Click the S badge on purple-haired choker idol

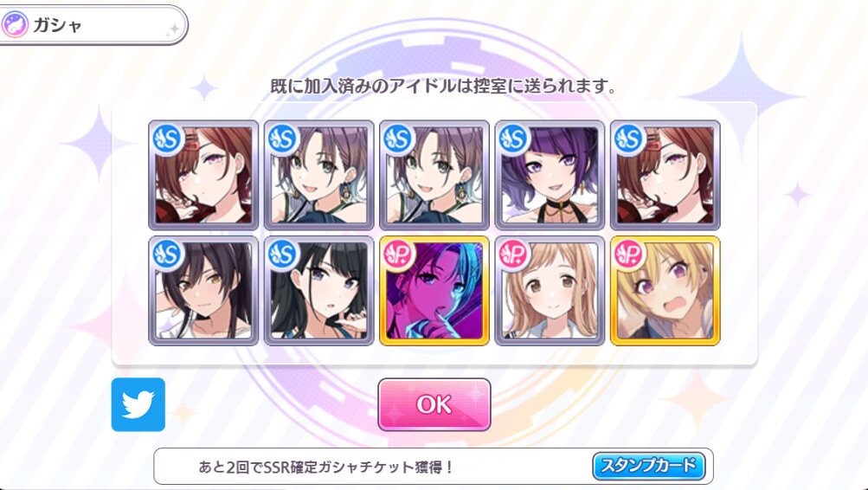click(514, 139)
